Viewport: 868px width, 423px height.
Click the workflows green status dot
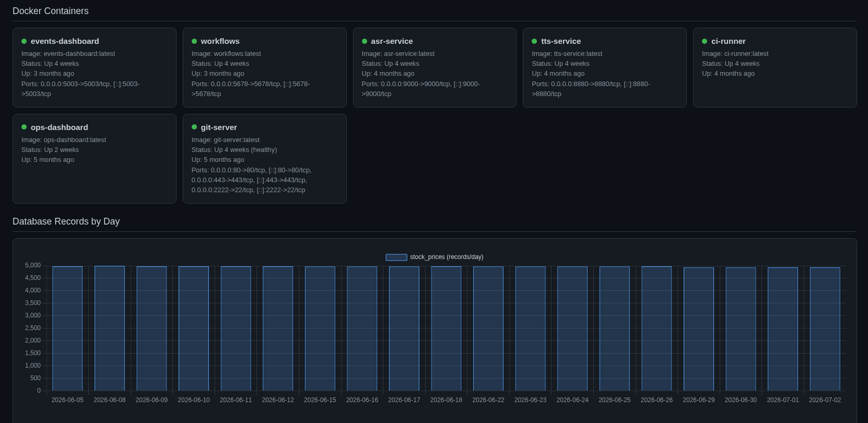194,41
